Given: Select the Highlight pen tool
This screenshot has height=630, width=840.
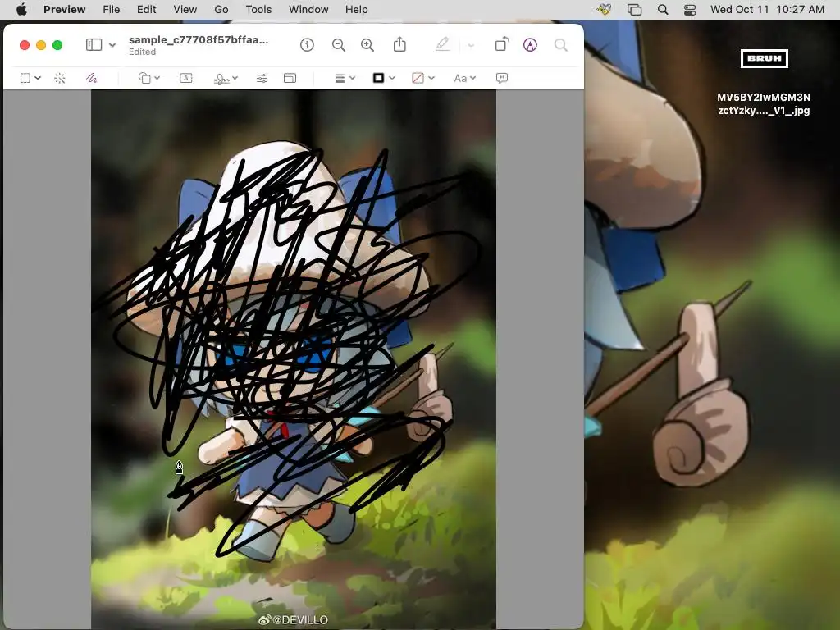Looking at the screenshot, I should tap(442, 44).
